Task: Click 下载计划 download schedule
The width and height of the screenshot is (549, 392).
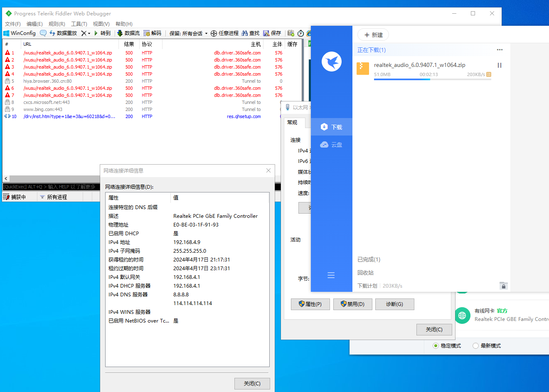Action: (367, 286)
